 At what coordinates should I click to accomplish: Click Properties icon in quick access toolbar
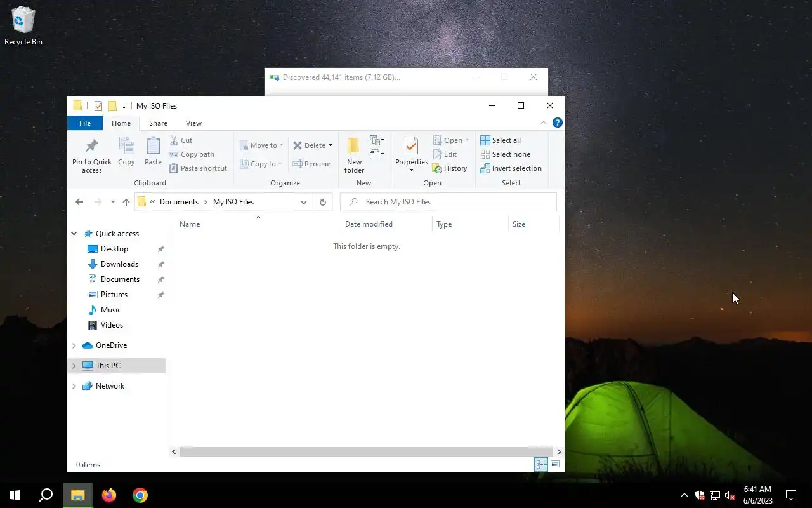98,106
